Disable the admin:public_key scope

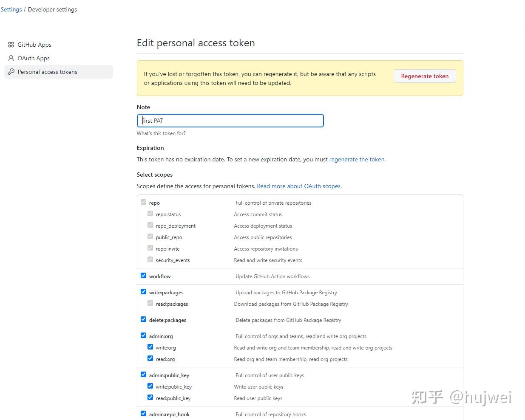[143, 374]
